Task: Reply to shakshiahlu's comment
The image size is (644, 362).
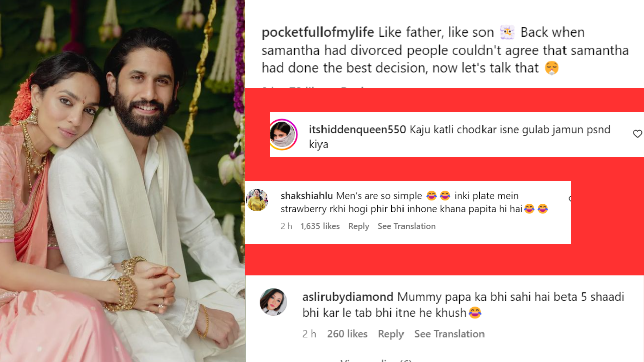Action: point(359,226)
